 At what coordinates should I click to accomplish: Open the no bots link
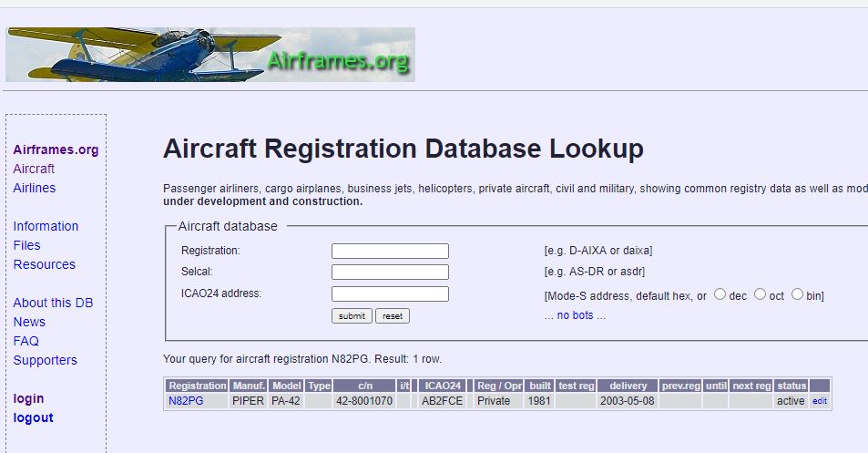pos(575,315)
